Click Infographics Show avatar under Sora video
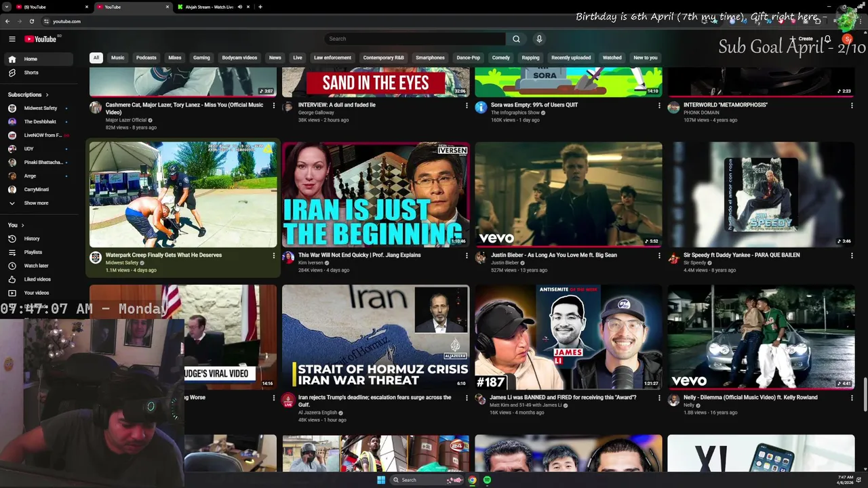 481,107
